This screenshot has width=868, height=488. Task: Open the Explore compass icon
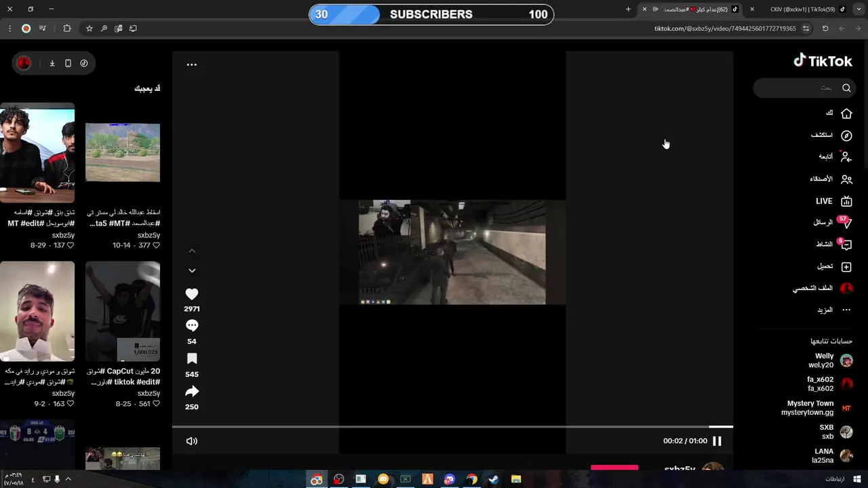[846, 136]
